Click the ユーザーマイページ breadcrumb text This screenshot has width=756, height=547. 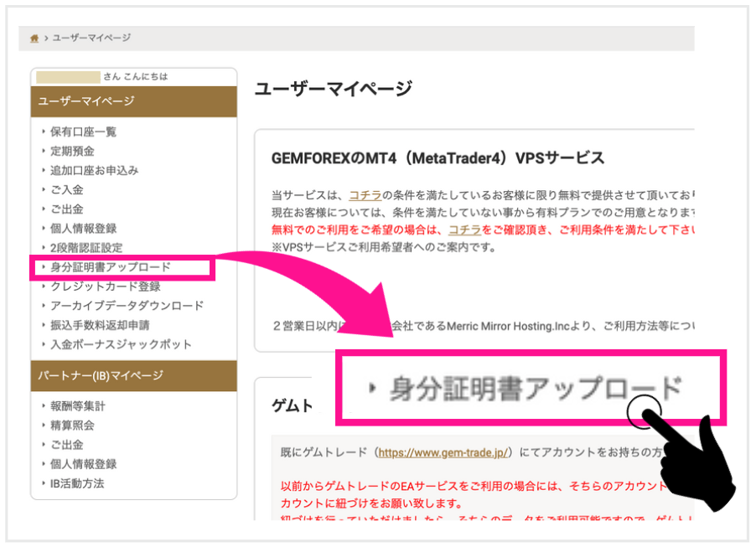point(91,38)
